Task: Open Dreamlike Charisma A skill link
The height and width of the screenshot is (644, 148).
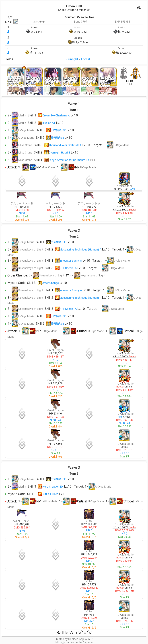Action: pyautogui.click(x=56, y=116)
